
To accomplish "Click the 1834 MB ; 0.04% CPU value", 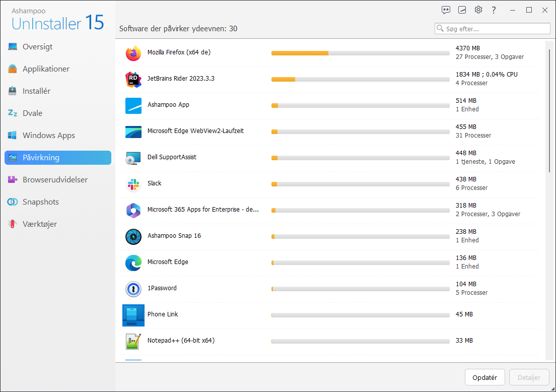I will click(486, 75).
